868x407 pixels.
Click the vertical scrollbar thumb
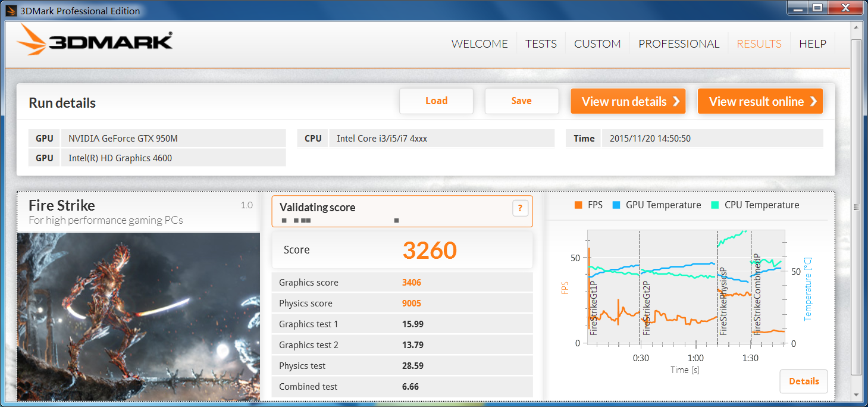[856, 208]
